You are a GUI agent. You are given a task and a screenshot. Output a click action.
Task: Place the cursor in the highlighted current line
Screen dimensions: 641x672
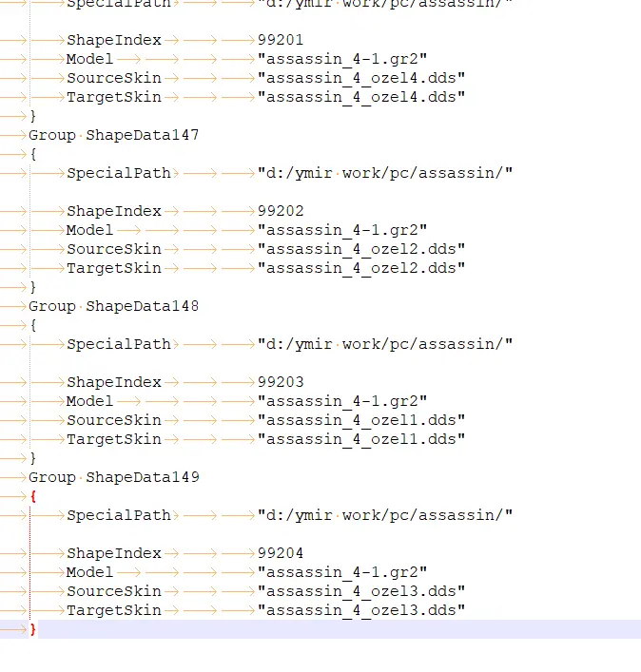320,629
